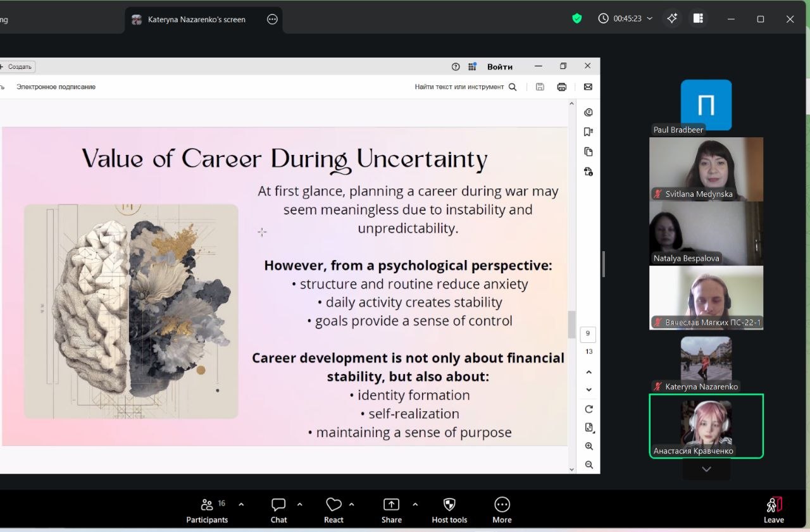Leave the meeting
810x532 pixels.
[x=773, y=510]
